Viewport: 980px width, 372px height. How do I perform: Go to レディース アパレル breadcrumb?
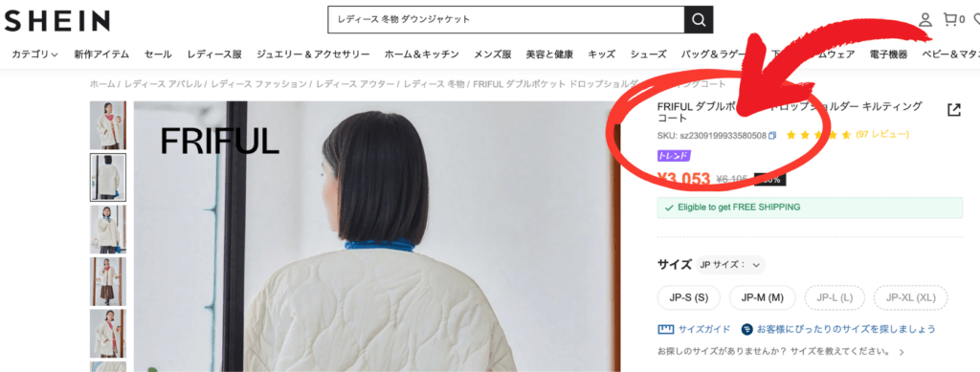tap(163, 84)
